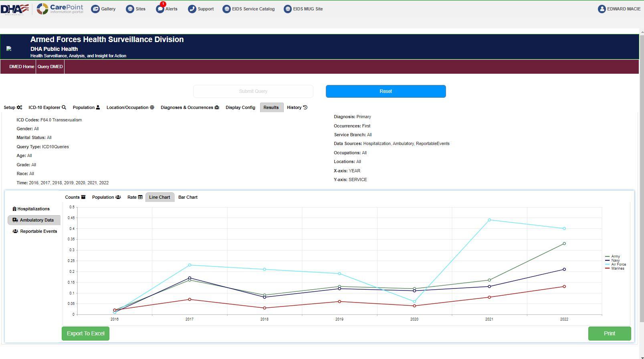Open the ICD-10 Explorer tab

tap(47, 107)
